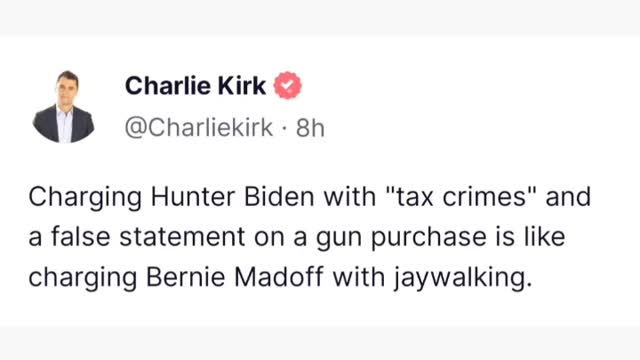The image size is (640, 360).
Task: Select the @Charliekirk handle
Action: (199, 127)
